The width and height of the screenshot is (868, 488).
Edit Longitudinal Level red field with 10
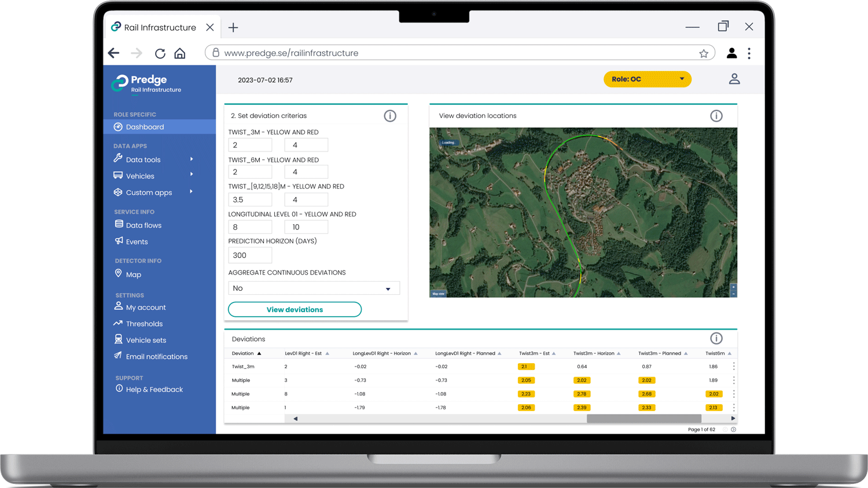(x=306, y=227)
